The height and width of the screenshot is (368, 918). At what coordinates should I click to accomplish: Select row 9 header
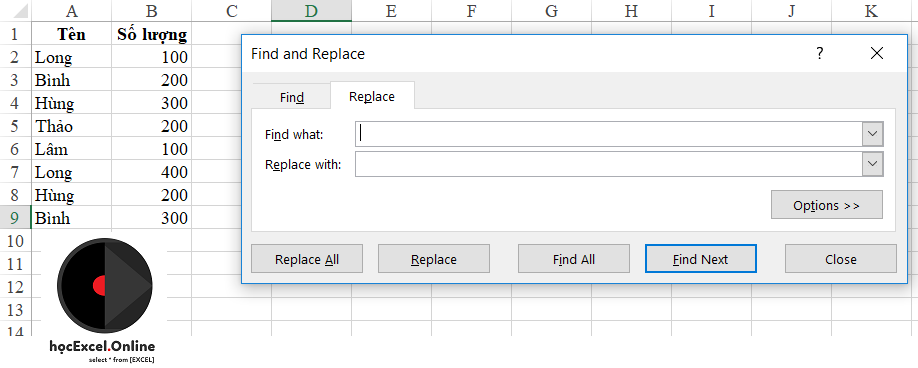(15, 218)
